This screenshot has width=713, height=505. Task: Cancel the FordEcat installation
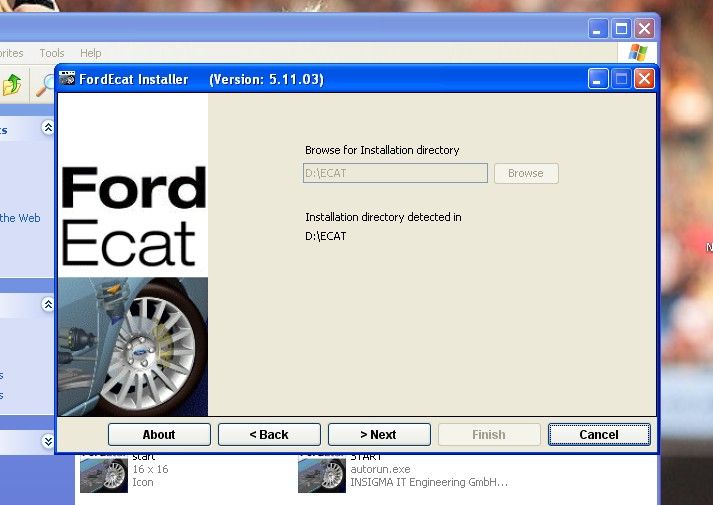599,435
